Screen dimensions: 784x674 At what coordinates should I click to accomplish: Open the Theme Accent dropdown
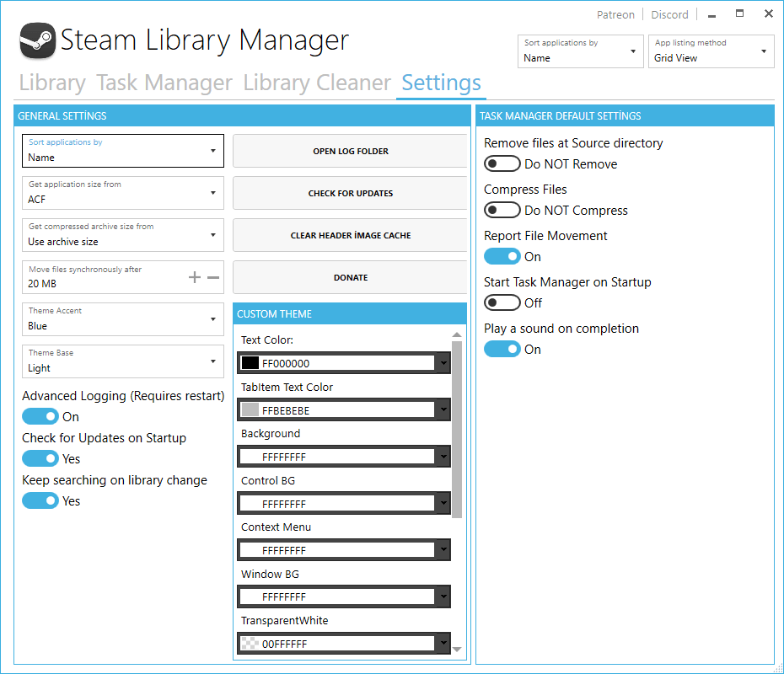(123, 319)
